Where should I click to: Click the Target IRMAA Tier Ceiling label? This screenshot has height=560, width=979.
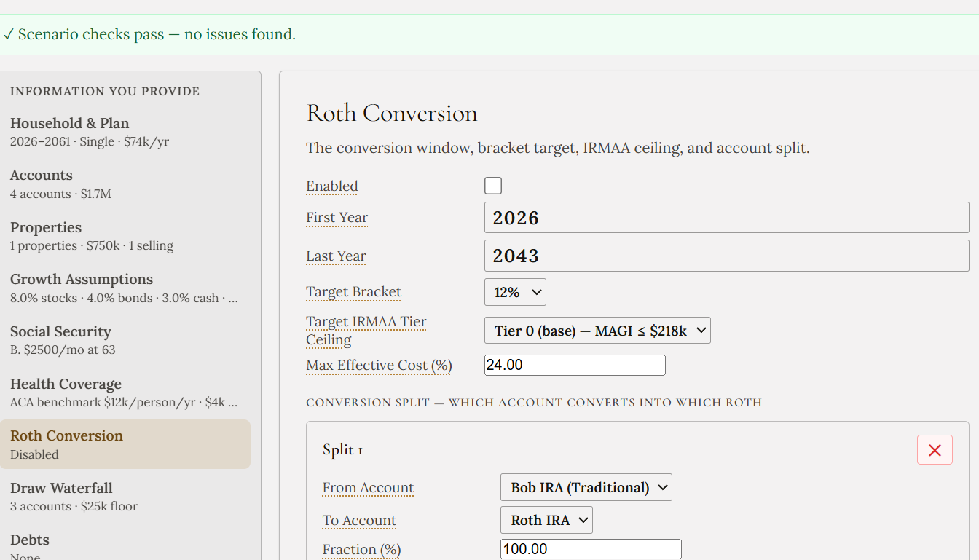(366, 331)
